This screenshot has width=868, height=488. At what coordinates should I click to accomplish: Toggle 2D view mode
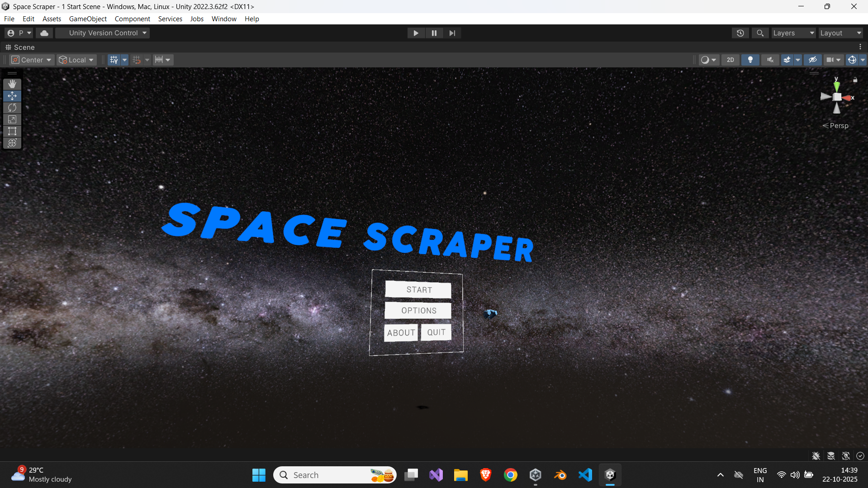point(730,60)
